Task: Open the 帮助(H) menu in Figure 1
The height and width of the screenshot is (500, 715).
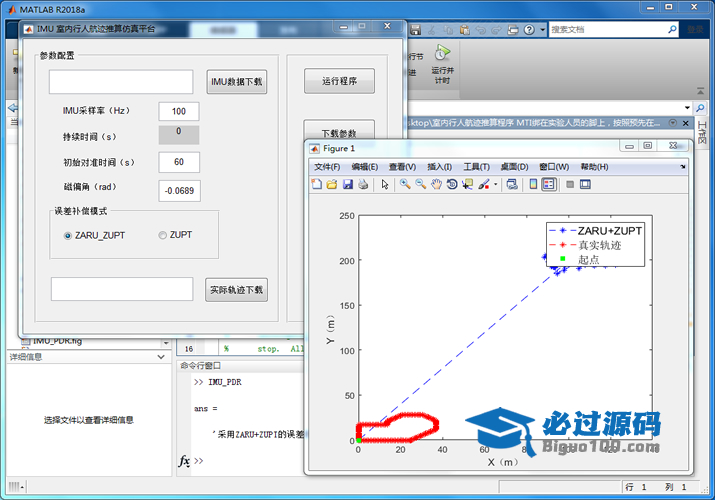Action: [594, 167]
